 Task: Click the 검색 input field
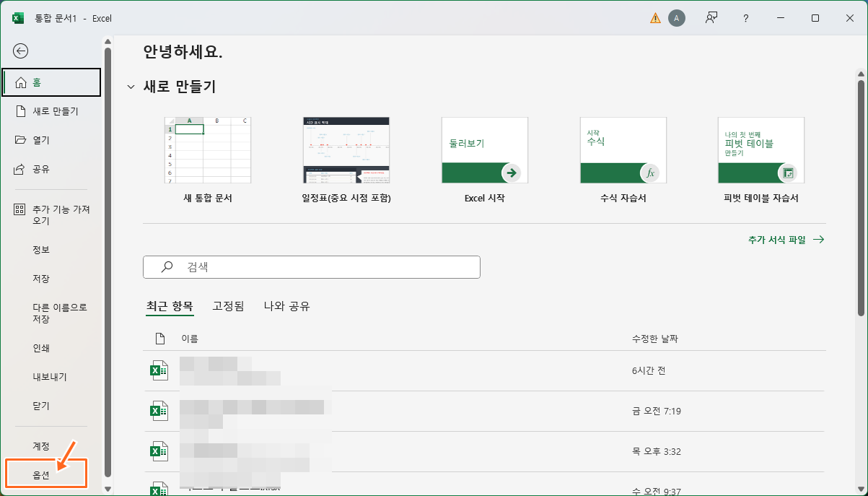pos(312,266)
